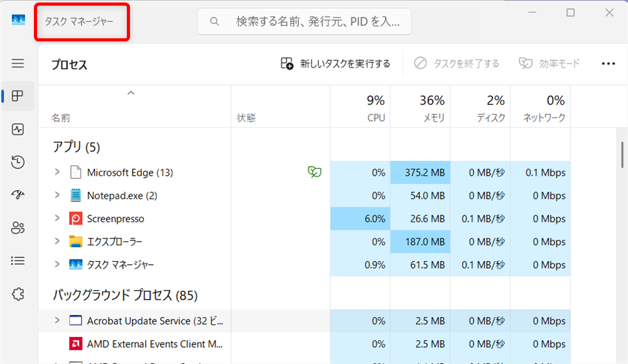Open the more options (…) menu
628x364 pixels.
[x=608, y=63]
